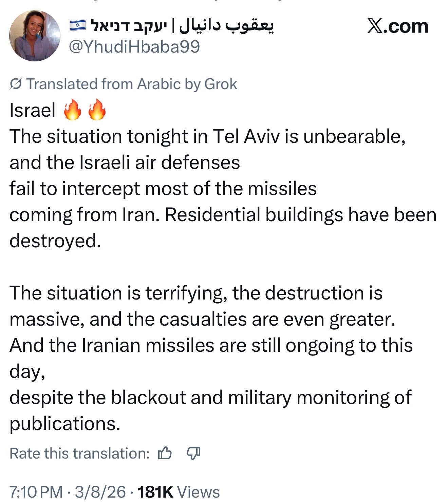Click the final word "publications."
This screenshot has width=448, height=502.
[x=64, y=423]
